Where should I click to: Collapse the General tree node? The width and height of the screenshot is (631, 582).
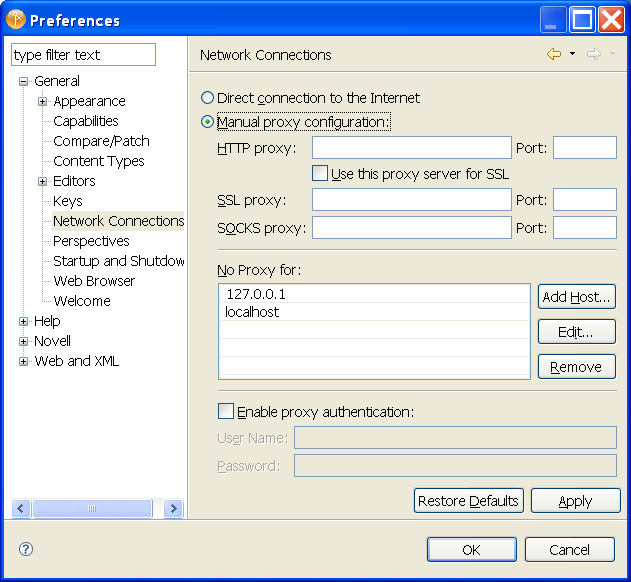23,81
